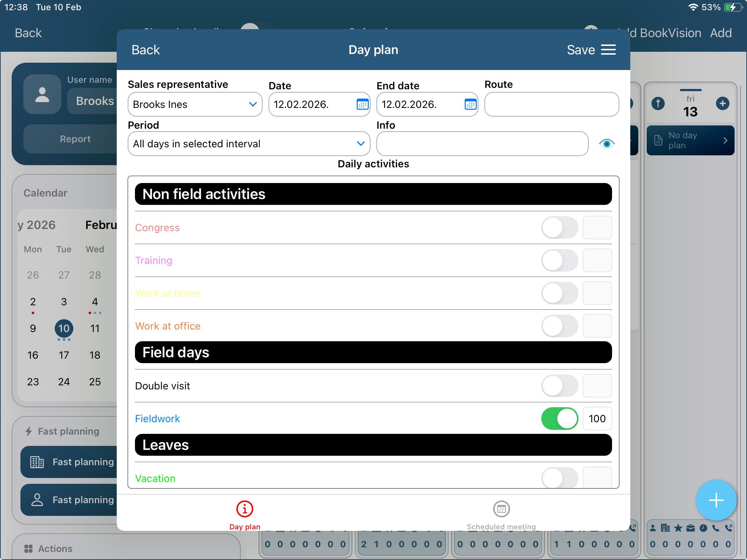The width and height of the screenshot is (747, 560).
Task: Open the Date field calendar picker icon
Action: coord(362,105)
